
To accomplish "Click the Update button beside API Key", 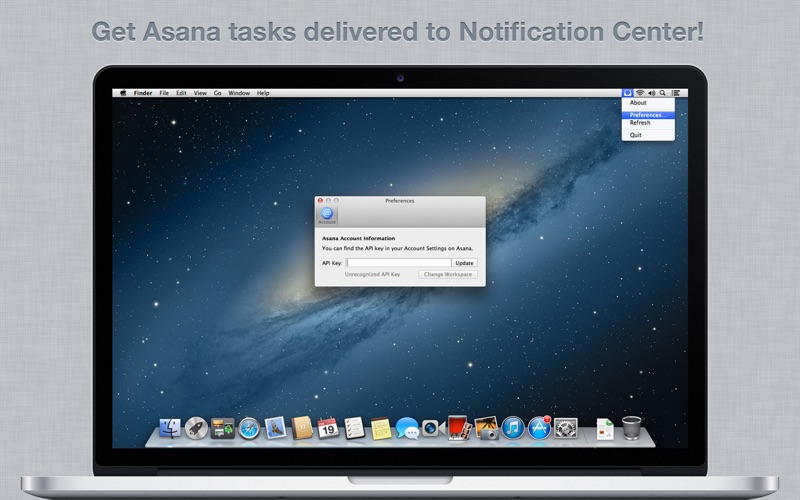I will pyautogui.click(x=464, y=263).
